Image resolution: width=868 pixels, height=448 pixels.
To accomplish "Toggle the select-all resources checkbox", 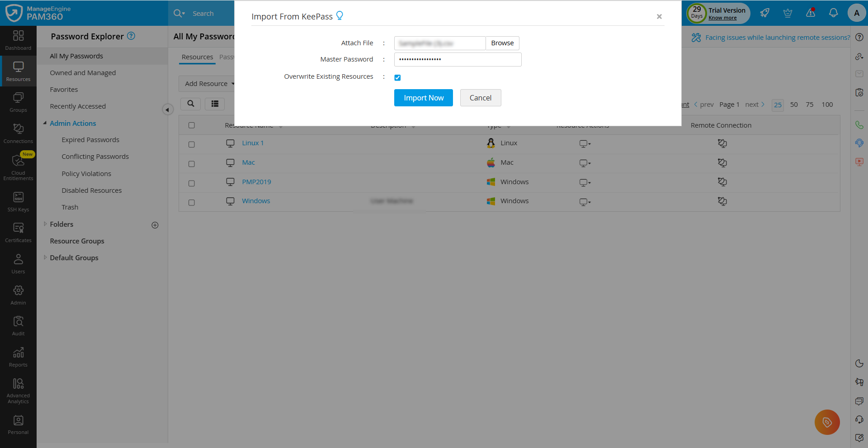I will tap(192, 125).
